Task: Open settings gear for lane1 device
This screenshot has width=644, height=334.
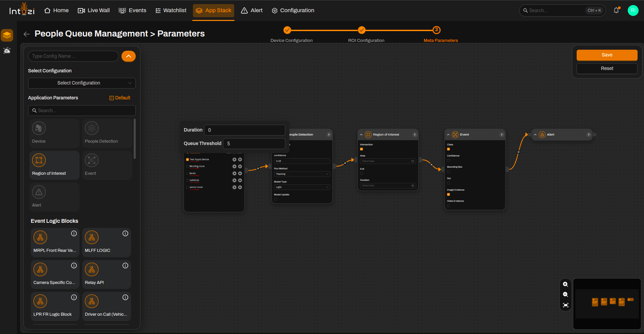Action: [x=234, y=173]
